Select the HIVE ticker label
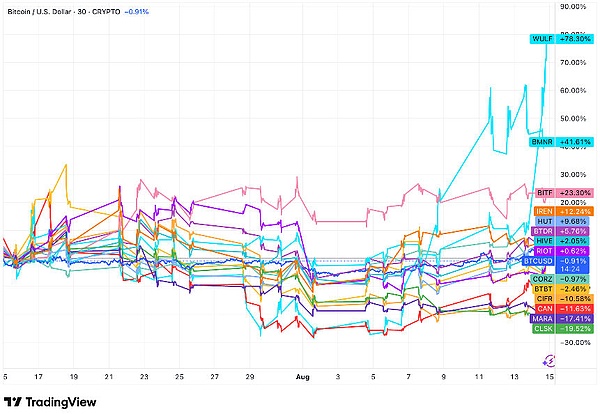The height and width of the screenshot is (414, 600). click(544, 241)
